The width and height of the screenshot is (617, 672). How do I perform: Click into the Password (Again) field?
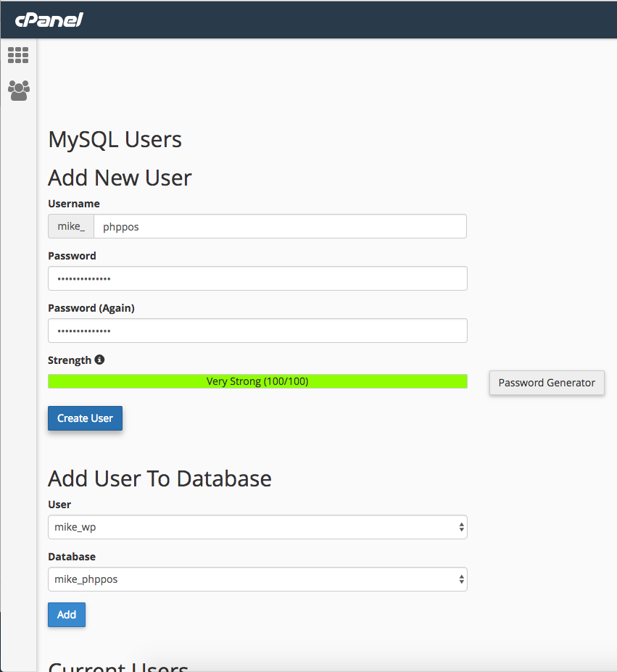257,331
